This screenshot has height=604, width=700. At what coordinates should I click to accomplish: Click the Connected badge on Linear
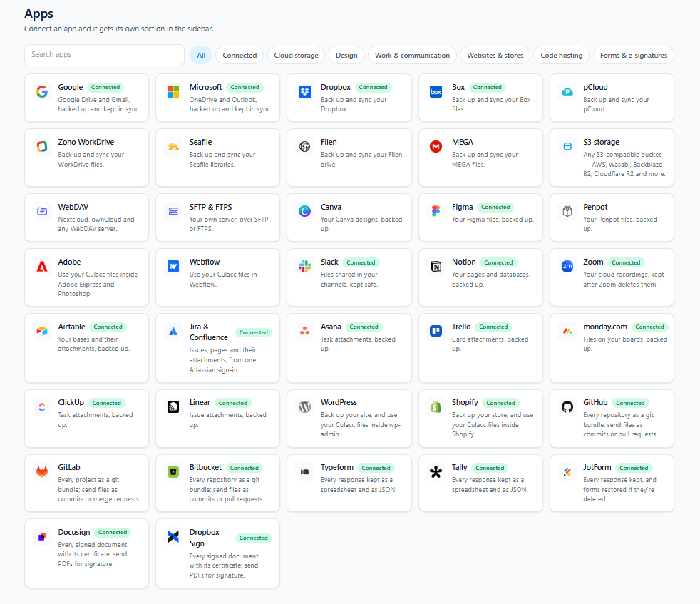tap(232, 403)
